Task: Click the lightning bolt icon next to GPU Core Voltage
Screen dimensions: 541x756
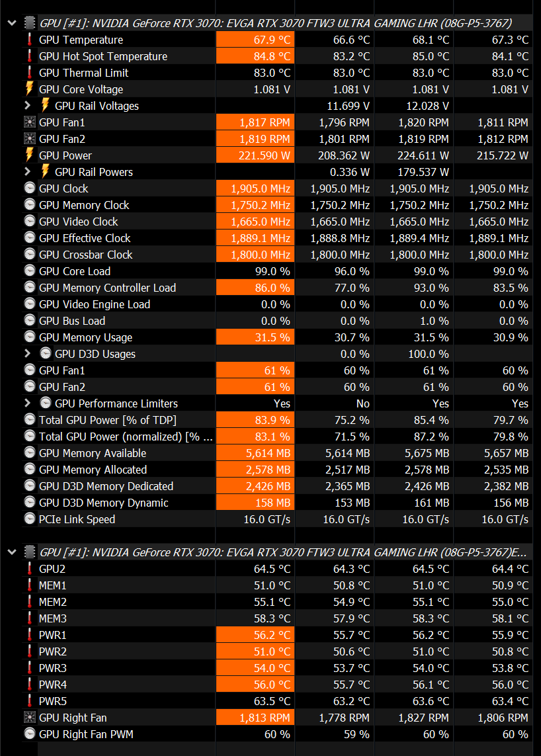Action: point(30,89)
